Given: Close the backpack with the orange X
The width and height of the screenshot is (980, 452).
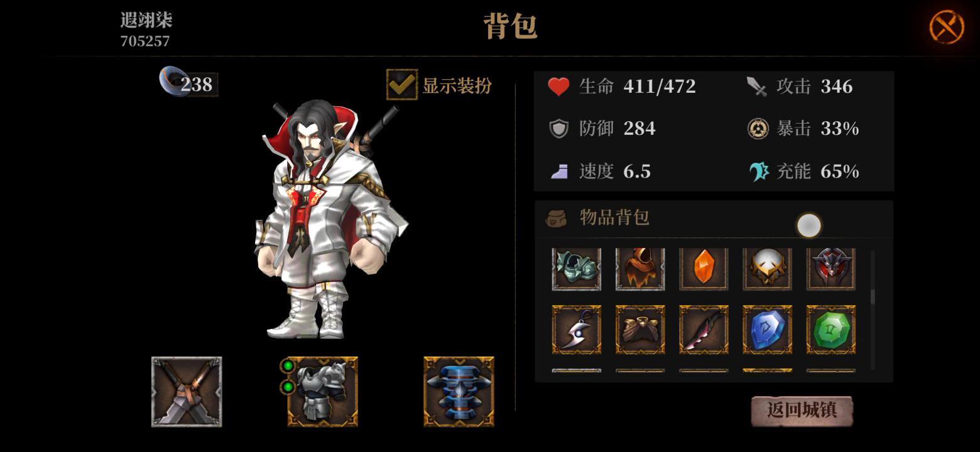Looking at the screenshot, I should click(x=946, y=27).
